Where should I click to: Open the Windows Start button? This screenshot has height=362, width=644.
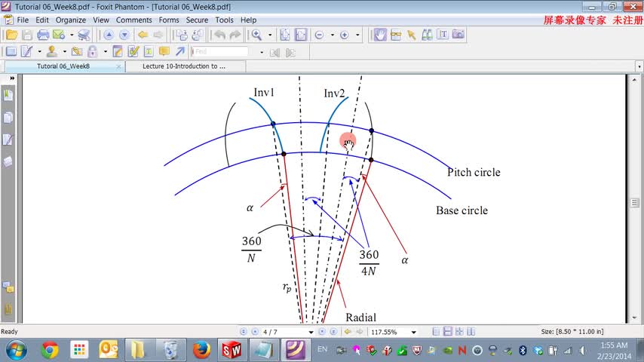(17, 351)
